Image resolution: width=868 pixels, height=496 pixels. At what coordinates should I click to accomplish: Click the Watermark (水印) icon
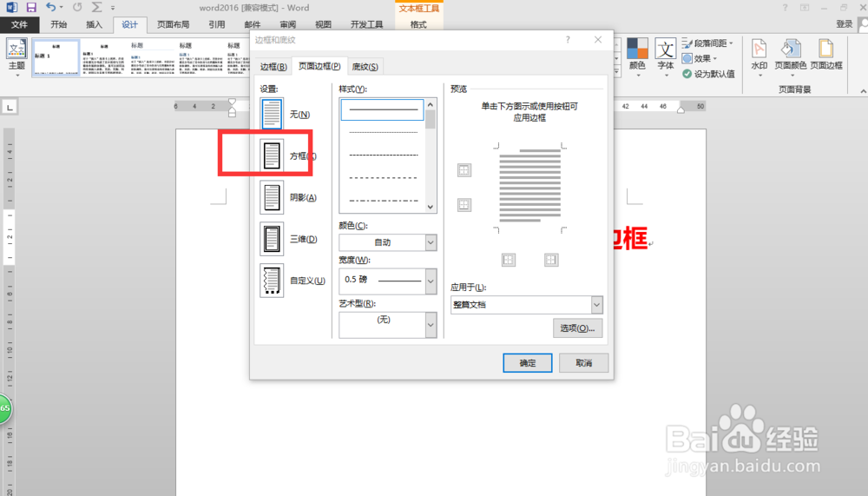tap(759, 49)
